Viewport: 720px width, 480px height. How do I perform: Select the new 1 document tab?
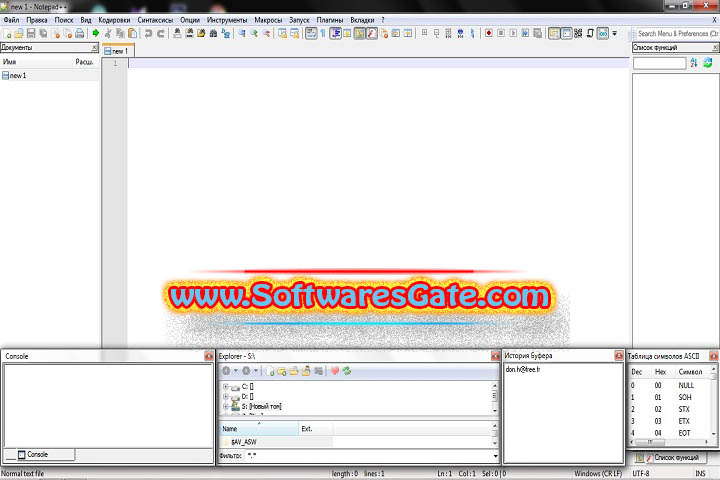click(117, 51)
